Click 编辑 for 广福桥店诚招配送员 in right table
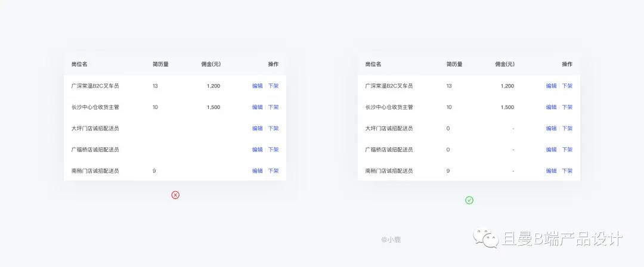 (551, 150)
